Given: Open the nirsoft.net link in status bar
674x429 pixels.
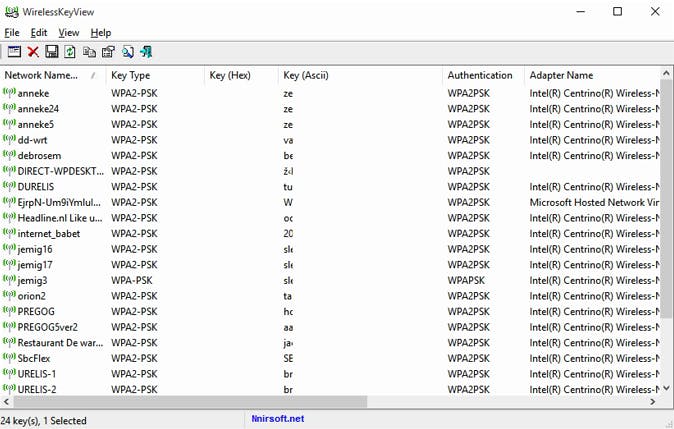Looking at the screenshot, I should (278, 419).
